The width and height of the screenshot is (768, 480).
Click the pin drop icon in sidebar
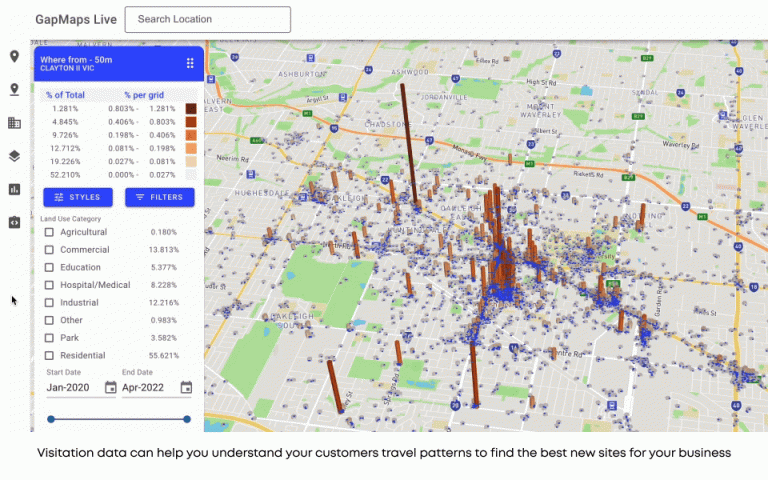14,90
